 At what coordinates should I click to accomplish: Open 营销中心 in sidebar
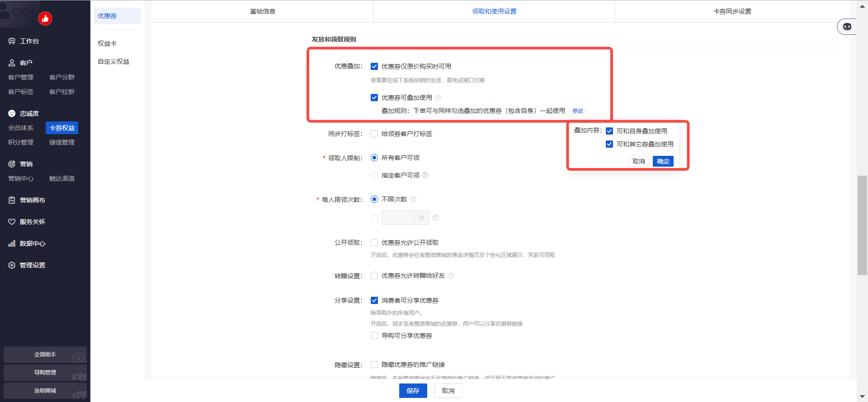(x=21, y=178)
